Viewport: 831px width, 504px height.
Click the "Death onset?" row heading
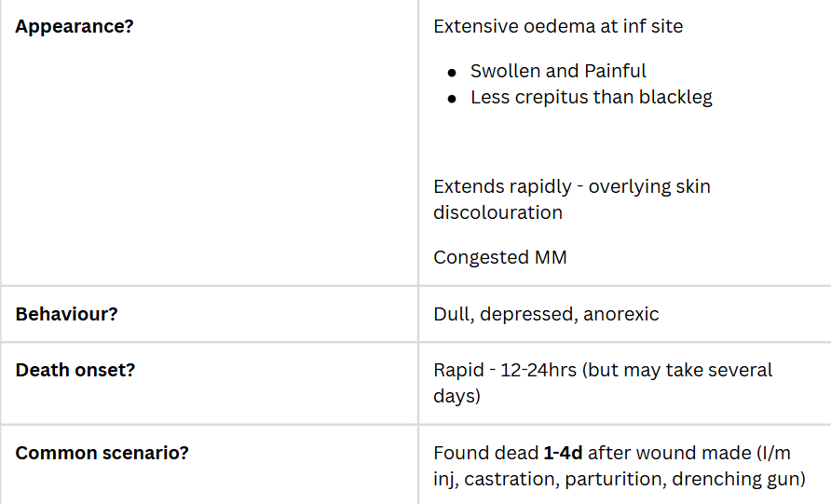point(75,370)
